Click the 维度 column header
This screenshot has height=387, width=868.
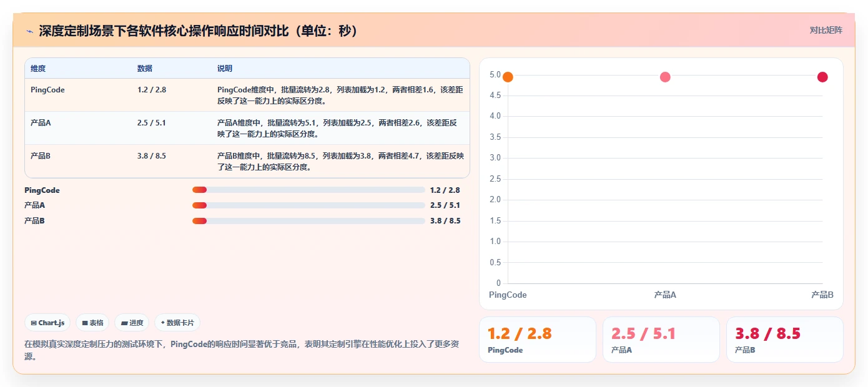point(38,68)
